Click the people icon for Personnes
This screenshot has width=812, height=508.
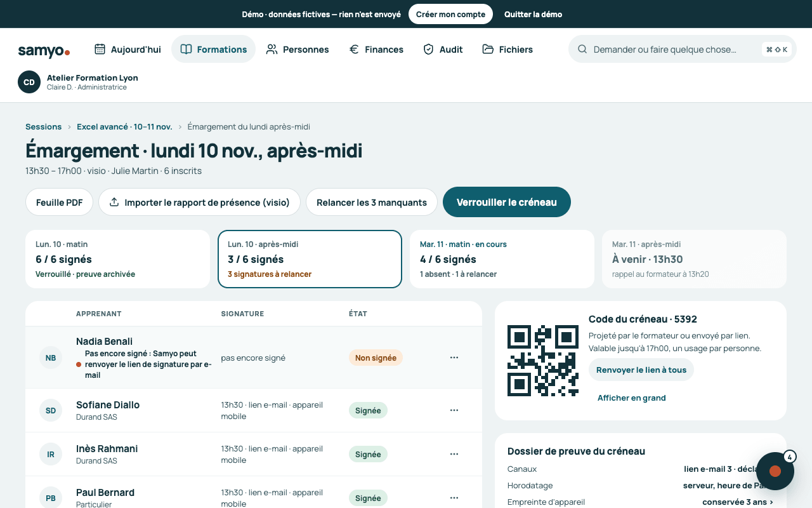[x=272, y=49]
